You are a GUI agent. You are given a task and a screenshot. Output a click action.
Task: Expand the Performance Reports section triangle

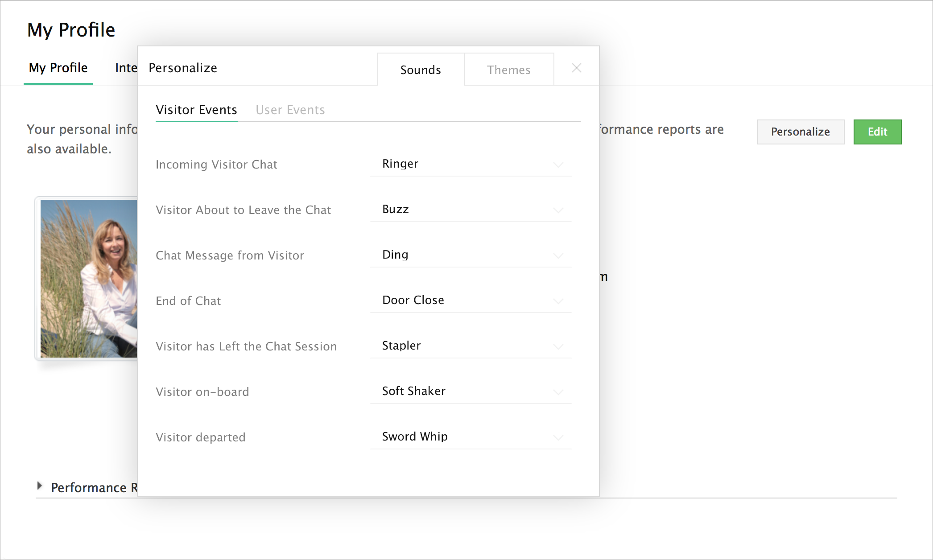pos(40,486)
